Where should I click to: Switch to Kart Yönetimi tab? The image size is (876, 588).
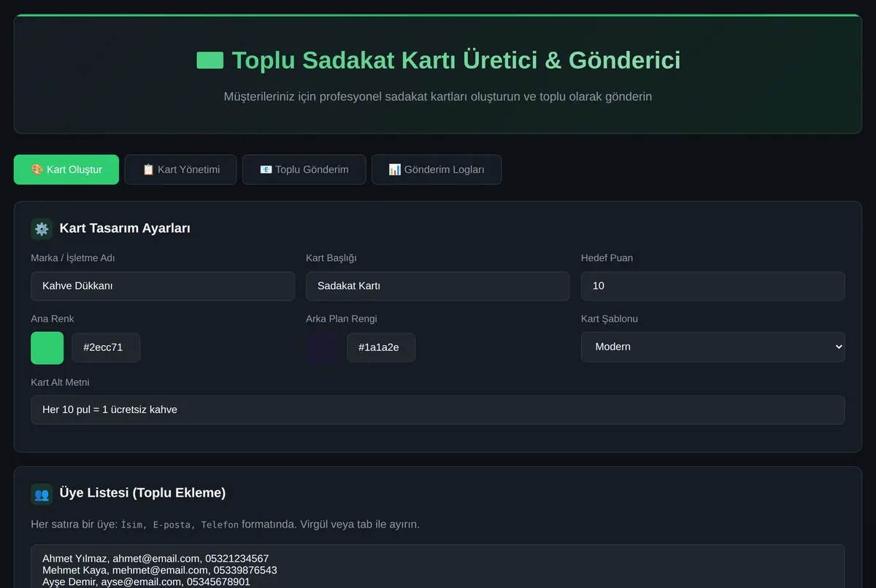(x=180, y=169)
